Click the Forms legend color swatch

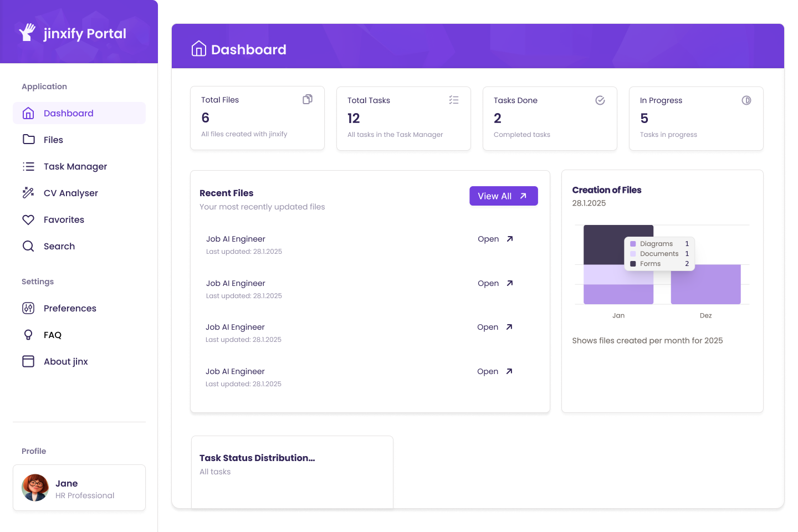(633, 264)
